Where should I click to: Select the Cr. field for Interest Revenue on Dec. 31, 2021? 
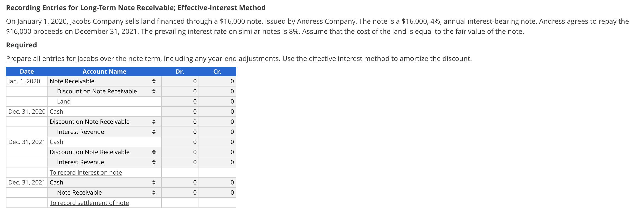pyautogui.click(x=217, y=162)
